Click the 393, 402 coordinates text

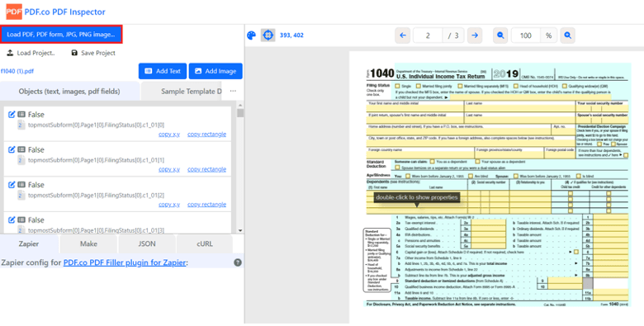coord(291,35)
